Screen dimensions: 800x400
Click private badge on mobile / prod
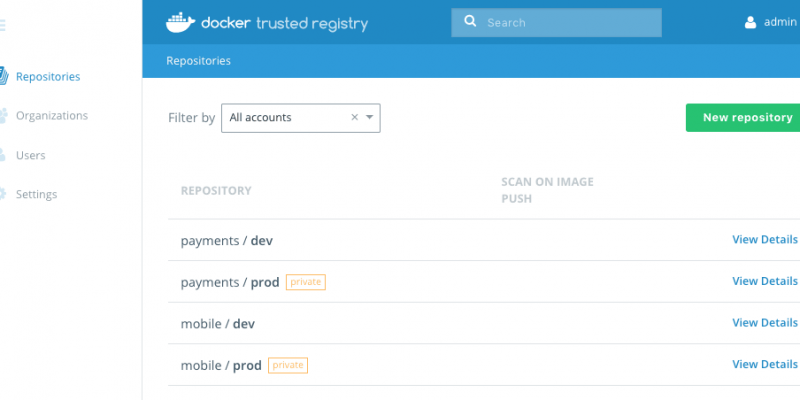pyautogui.click(x=288, y=365)
